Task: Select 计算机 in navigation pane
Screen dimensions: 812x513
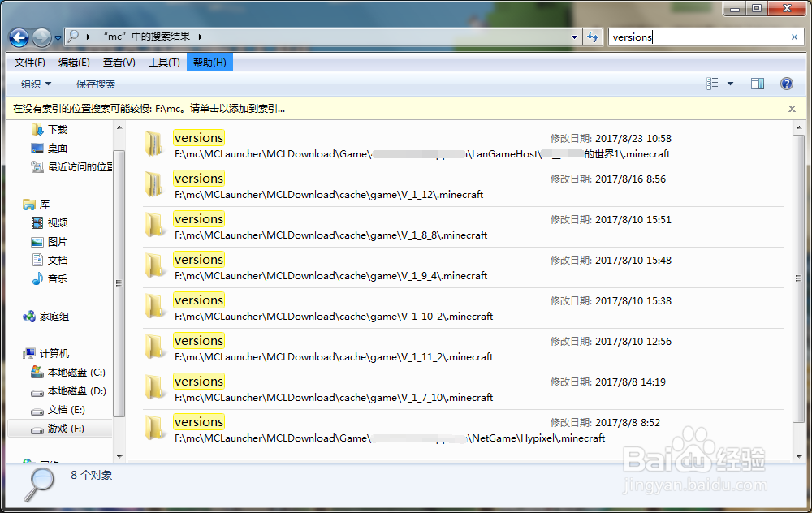Action: tap(46, 354)
